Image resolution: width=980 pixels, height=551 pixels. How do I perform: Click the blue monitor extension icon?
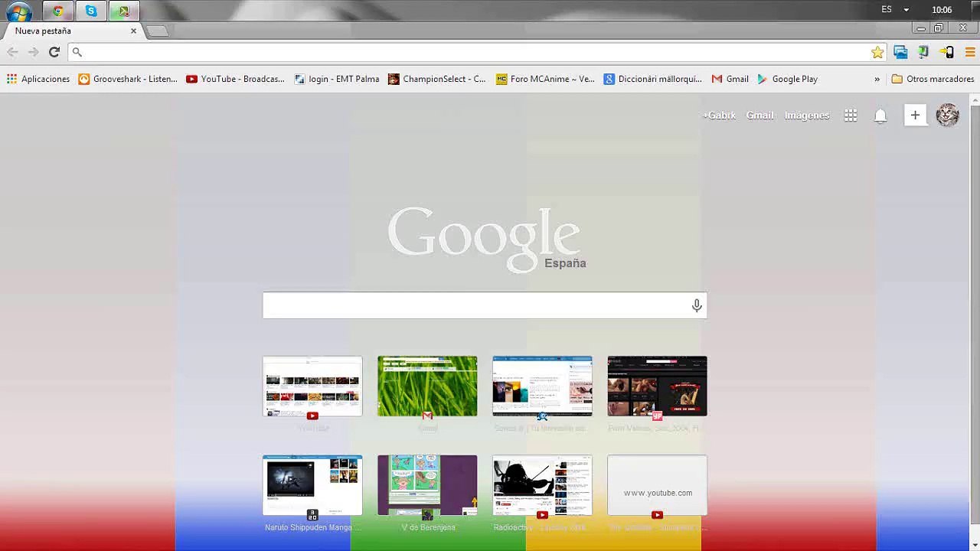coord(900,52)
